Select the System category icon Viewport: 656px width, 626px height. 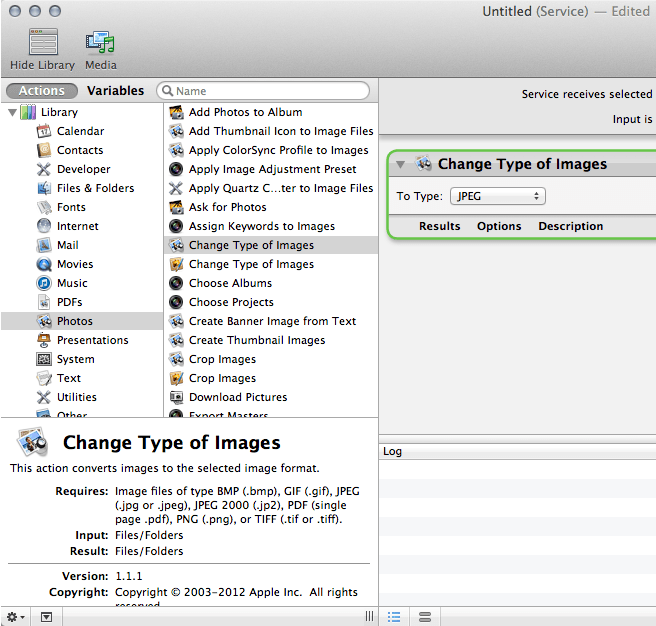[44, 359]
